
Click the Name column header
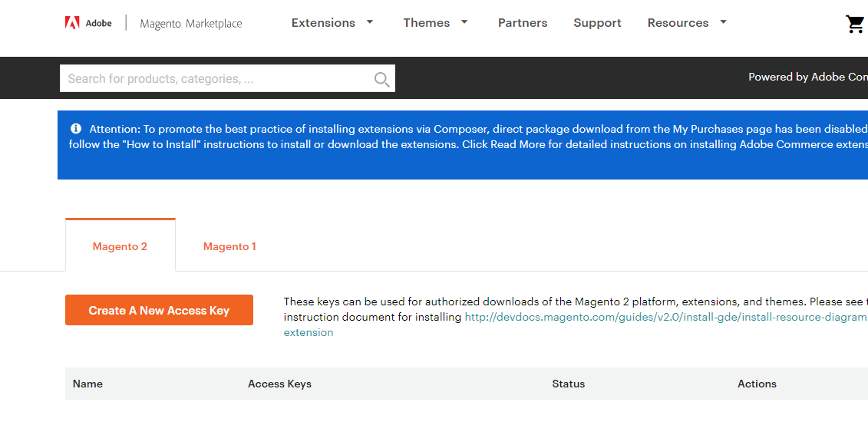[x=87, y=384]
